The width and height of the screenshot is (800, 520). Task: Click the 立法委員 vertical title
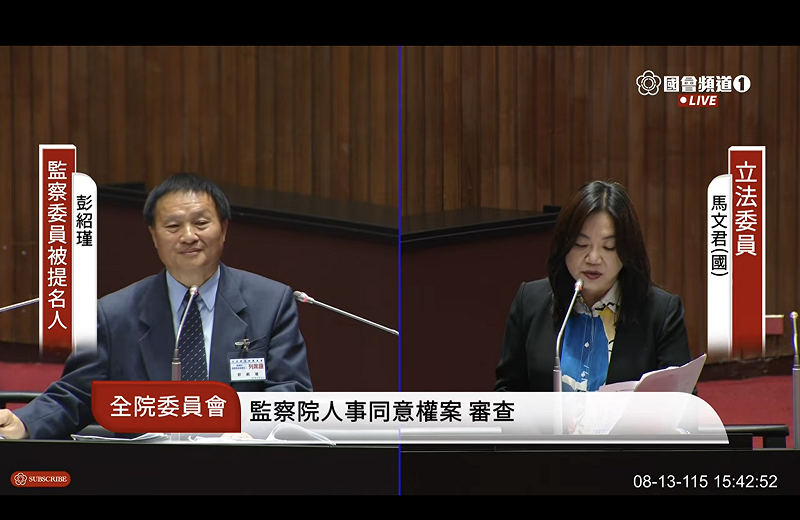point(746,210)
